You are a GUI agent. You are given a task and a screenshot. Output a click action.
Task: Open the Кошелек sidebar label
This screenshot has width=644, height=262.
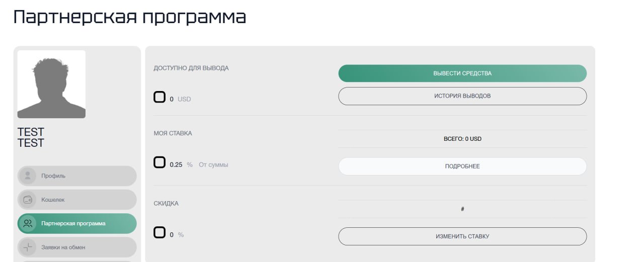click(x=53, y=200)
